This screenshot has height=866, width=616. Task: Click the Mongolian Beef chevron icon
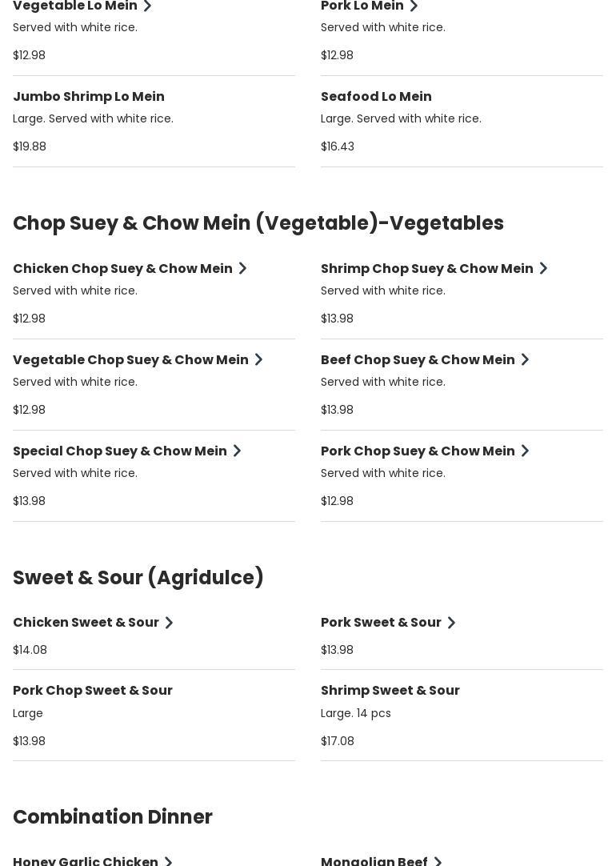(438, 861)
